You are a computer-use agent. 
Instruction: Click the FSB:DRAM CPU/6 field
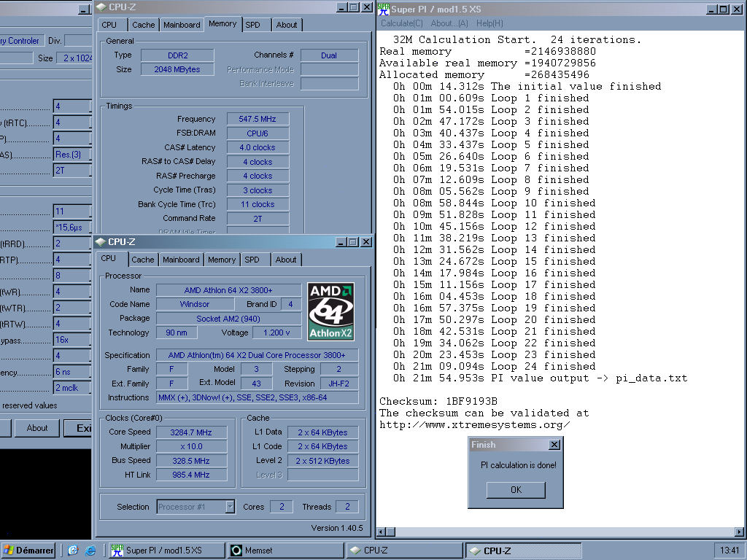coord(258,133)
